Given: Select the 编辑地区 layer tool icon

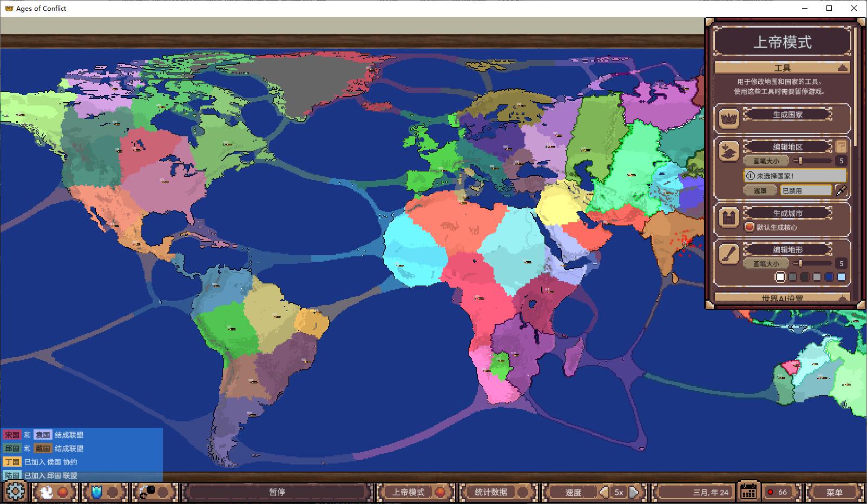Looking at the screenshot, I should coord(729,151).
